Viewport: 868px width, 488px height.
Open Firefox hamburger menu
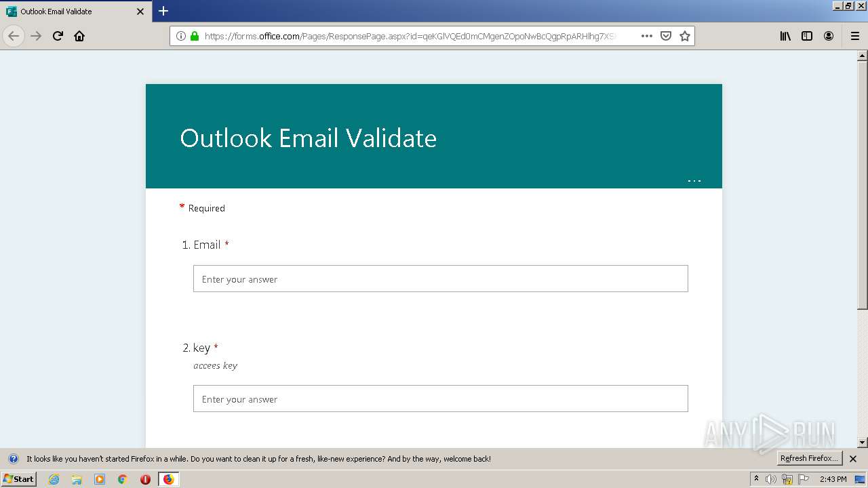(x=855, y=36)
